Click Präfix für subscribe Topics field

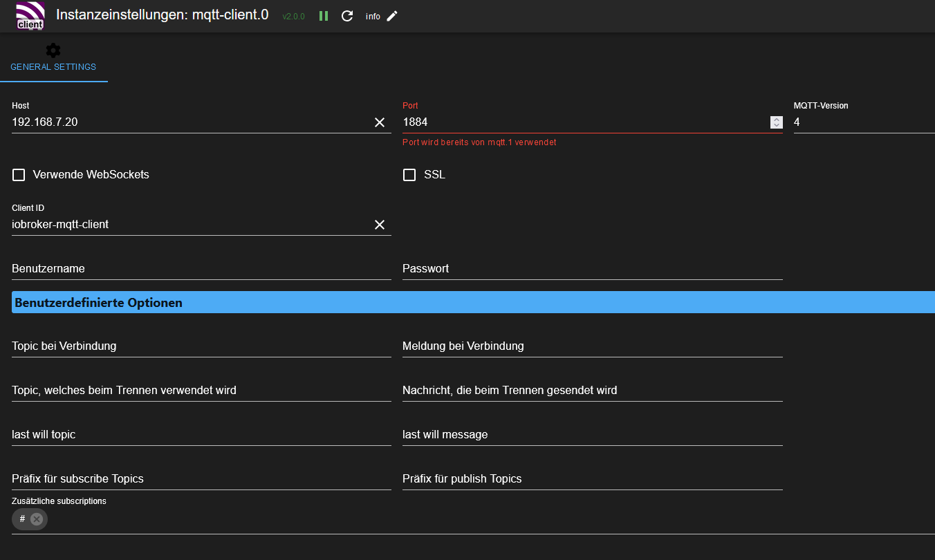click(201, 478)
